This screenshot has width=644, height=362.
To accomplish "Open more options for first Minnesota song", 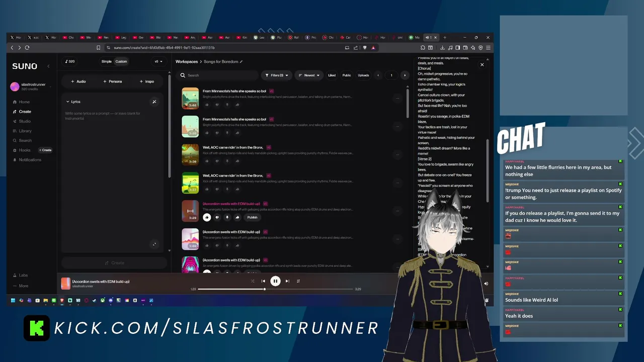I will 397,99.
